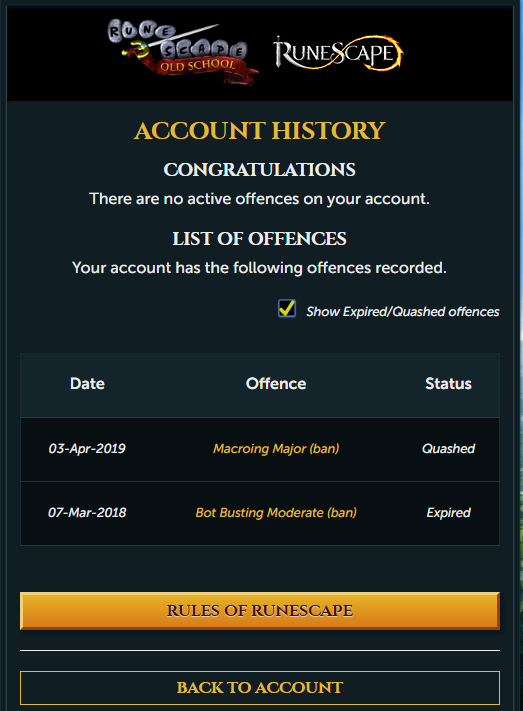Screen dimensions: 523x711
Task: Click the Old School RuneScape logo
Action: pos(182,51)
